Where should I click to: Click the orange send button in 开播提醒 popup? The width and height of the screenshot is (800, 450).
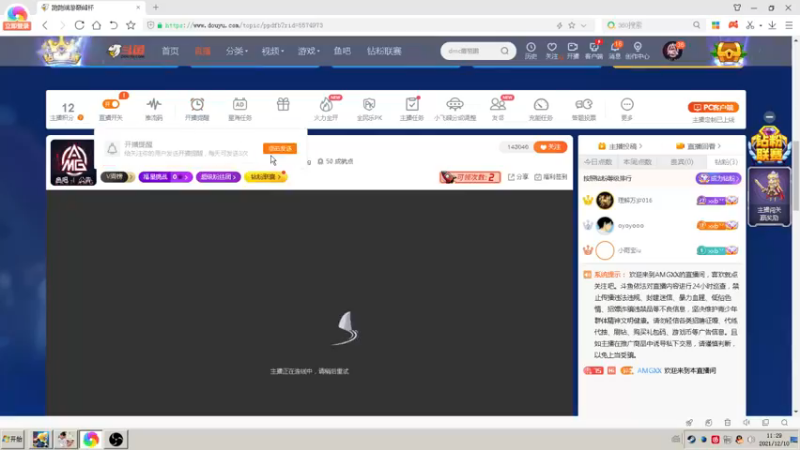tap(280, 148)
